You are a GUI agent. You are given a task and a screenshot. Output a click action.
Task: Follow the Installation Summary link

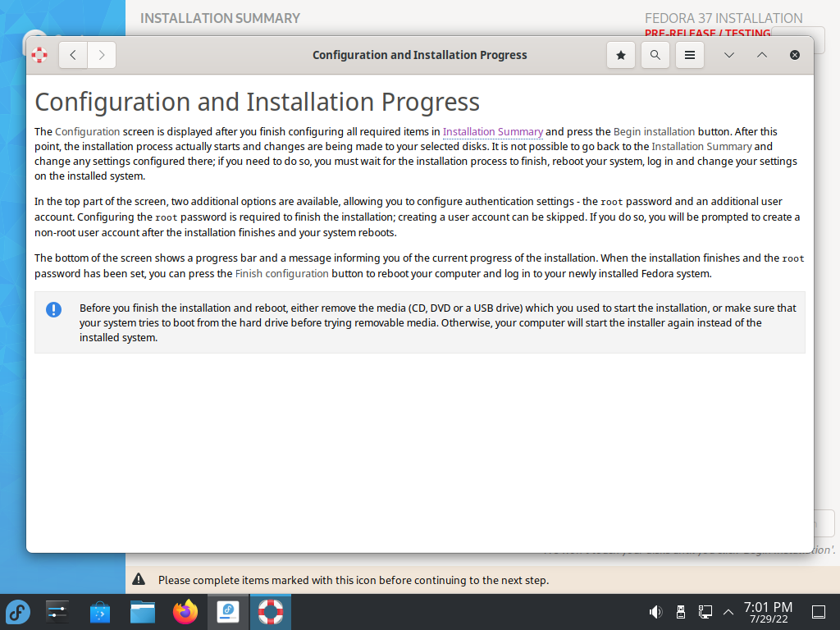[493, 132]
